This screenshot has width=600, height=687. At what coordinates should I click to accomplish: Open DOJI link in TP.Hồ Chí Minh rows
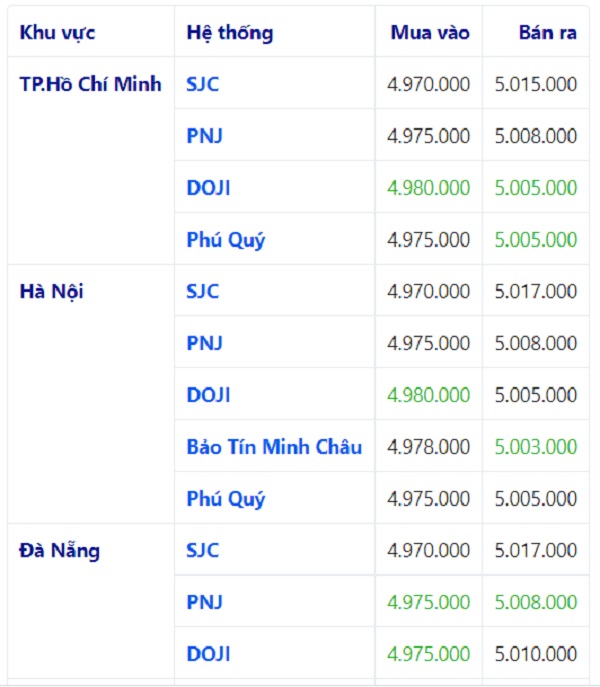click(208, 188)
